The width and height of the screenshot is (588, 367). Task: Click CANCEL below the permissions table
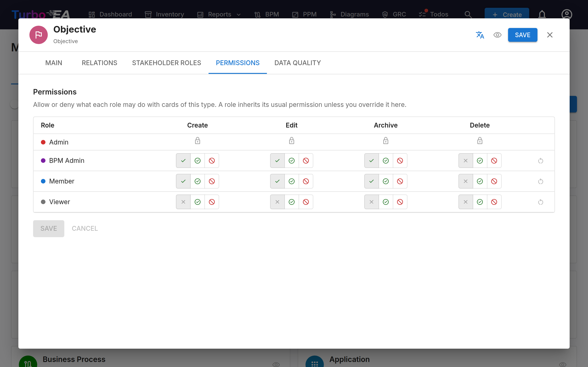click(x=85, y=229)
